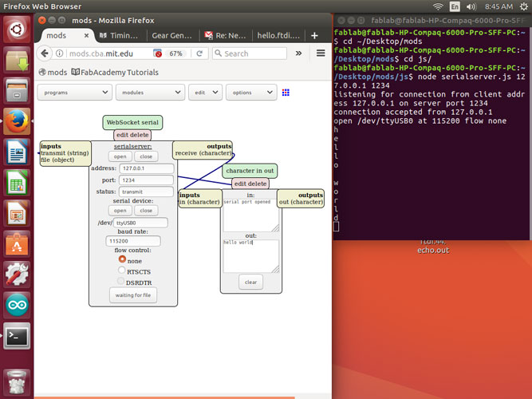Click edit delete under WebSocket serial

coord(132,135)
